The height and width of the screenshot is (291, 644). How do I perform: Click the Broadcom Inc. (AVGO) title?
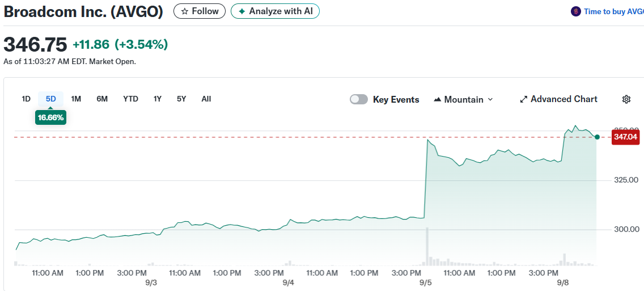(83, 12)
